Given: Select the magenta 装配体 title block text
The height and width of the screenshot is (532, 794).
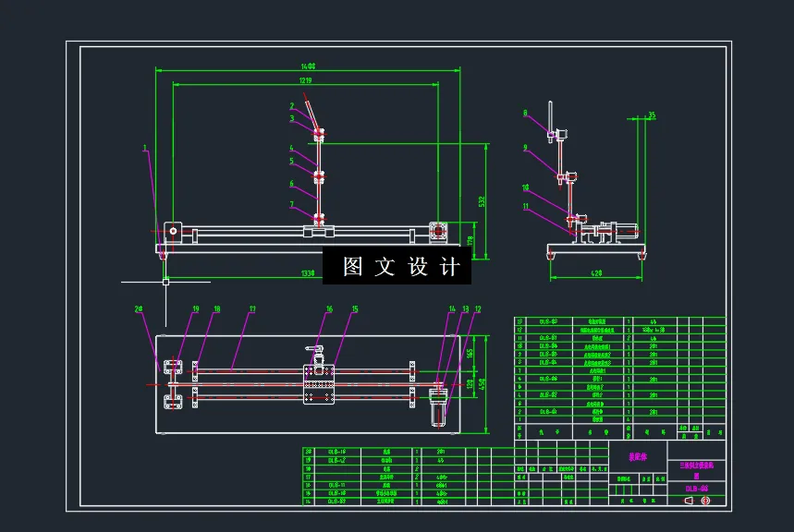Looking at the screenshot, I should [638, 457].
